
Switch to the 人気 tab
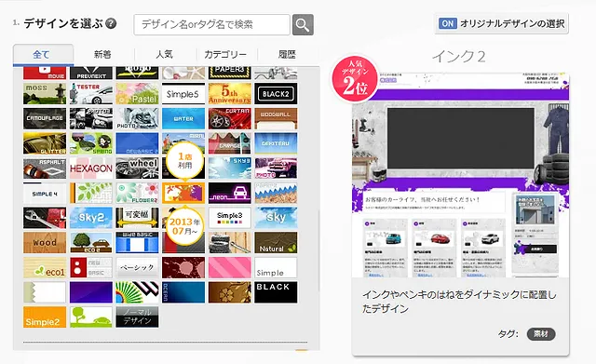coord(164,55)
